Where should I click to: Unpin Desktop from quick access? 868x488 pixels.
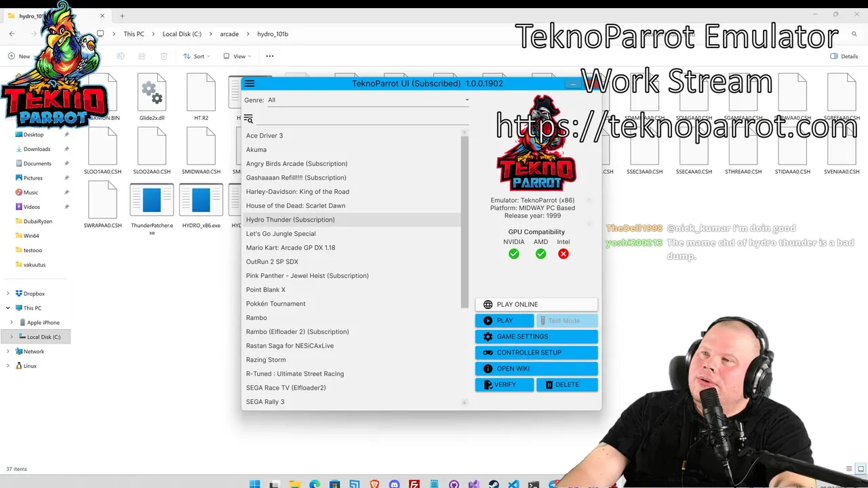coord(66,134)
